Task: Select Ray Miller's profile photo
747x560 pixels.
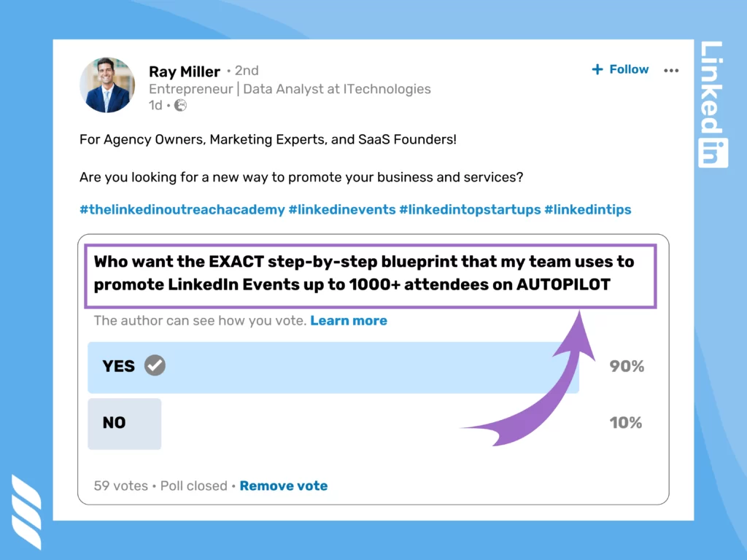Action: 107,85
